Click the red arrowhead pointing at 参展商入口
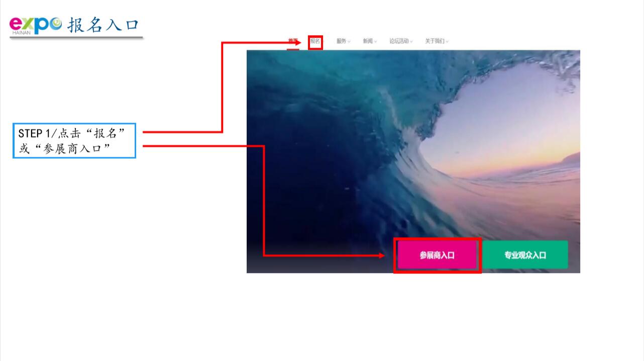 (381, 255)
